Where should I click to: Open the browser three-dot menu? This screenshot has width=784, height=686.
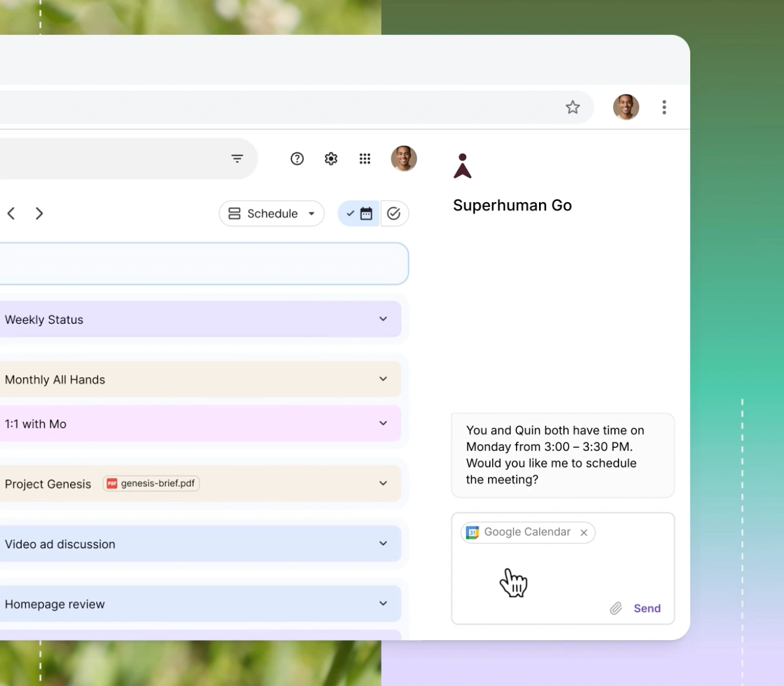coord(664,107)
